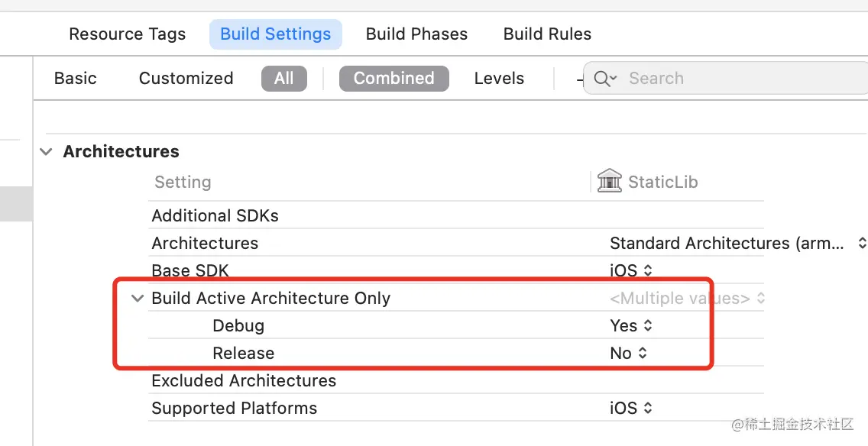
Task: Click the search magnifier icon
Action: [602, 79]
